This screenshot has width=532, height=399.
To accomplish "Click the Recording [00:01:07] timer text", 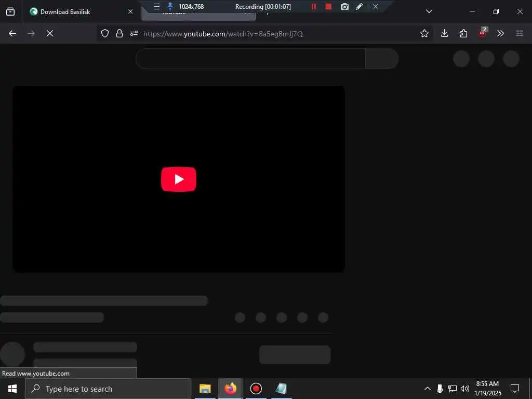I will pos(263,6).
